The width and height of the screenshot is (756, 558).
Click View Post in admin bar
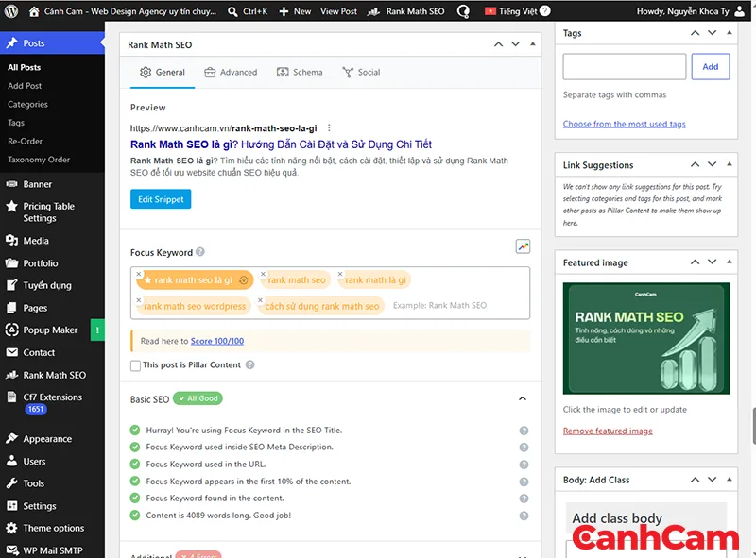coord(338,11)
